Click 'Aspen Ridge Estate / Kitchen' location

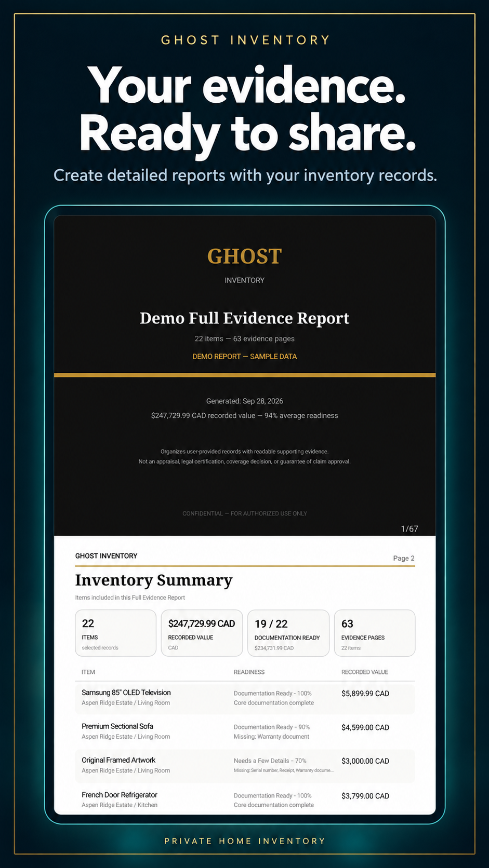point(120,805)
